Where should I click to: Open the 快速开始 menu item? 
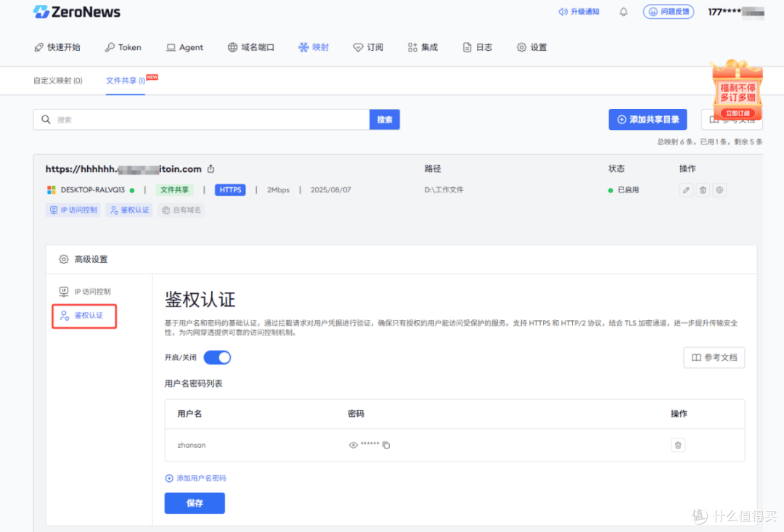click(57, 47)
